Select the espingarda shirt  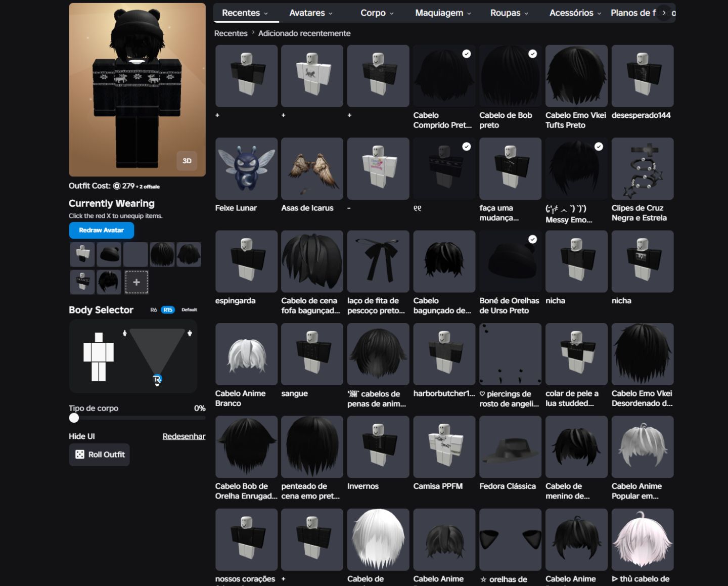pos(246,261)
